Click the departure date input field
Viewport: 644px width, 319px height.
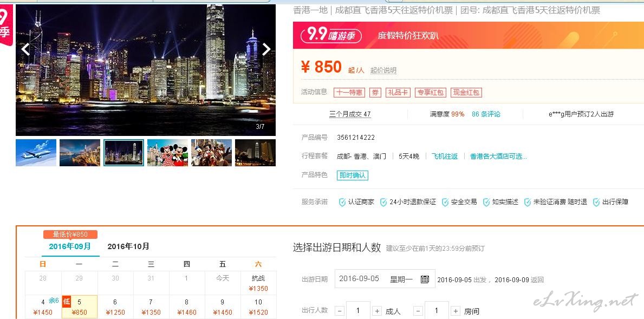coord(385,279)
